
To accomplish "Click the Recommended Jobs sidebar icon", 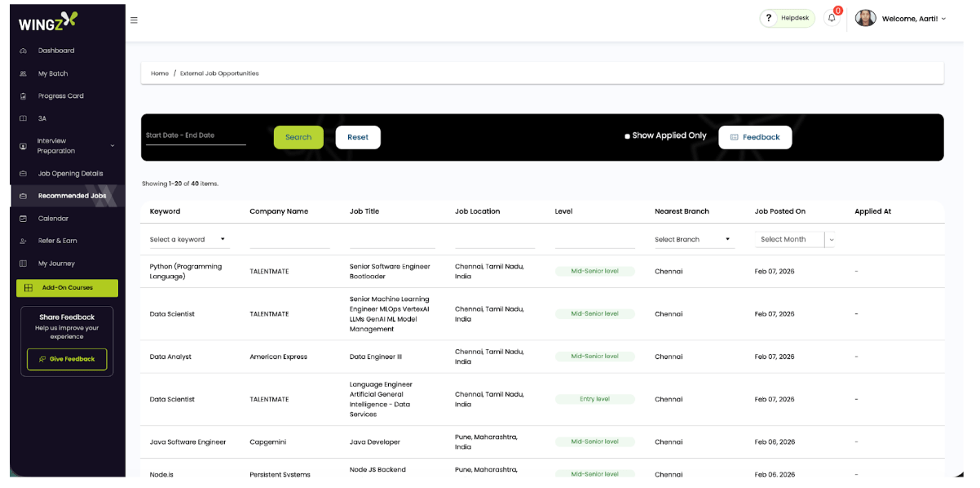I will 23,196.
